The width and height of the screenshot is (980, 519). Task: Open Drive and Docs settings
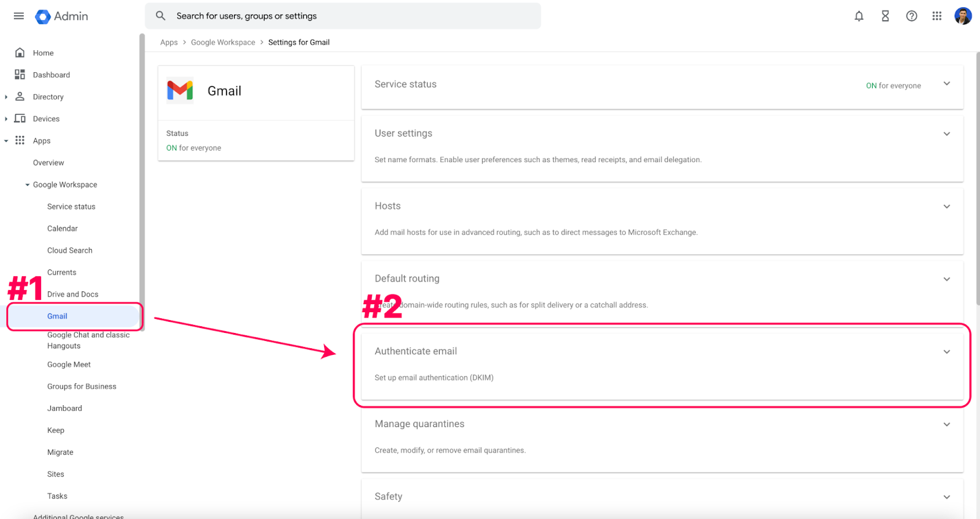[72, 294]
